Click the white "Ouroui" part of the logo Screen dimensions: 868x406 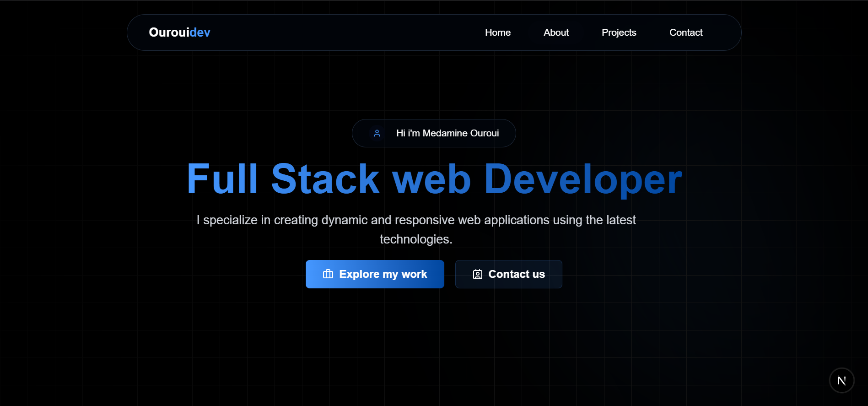pyautogui.click(x=169, y=32)
